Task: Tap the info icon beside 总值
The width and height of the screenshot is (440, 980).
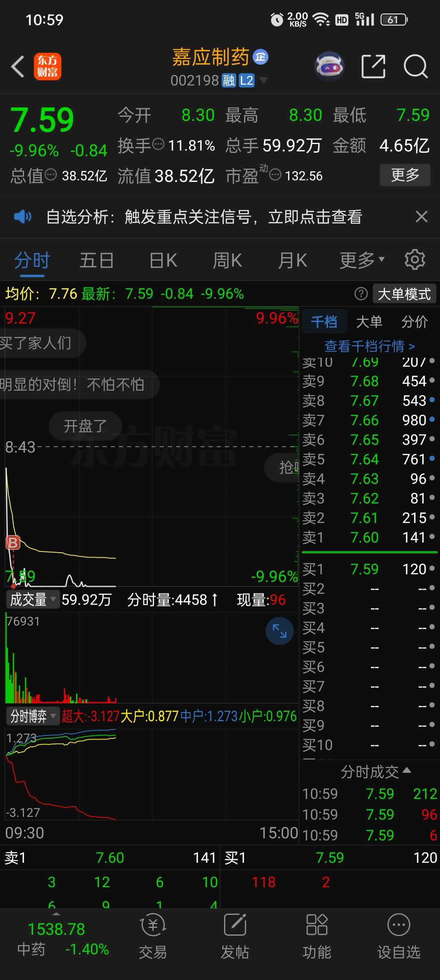Action: point(51,175)
